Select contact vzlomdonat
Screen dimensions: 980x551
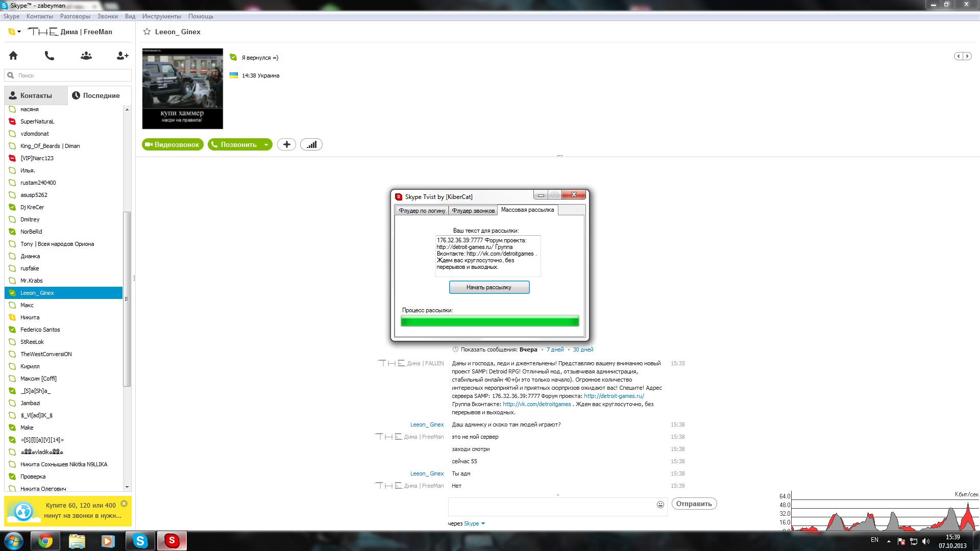pyautogui.click(x=64, y=134)
